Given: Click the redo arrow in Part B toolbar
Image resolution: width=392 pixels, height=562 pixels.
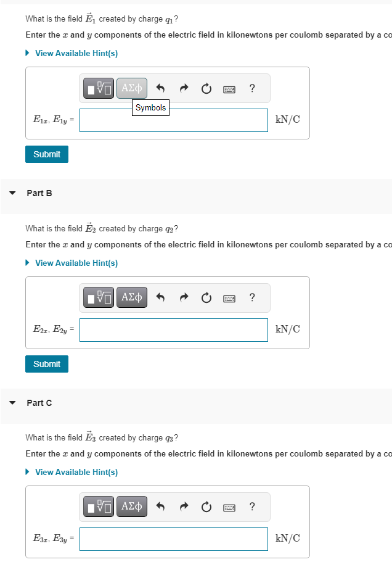Looking at the screenshot, I should click(x=184, y=297).
